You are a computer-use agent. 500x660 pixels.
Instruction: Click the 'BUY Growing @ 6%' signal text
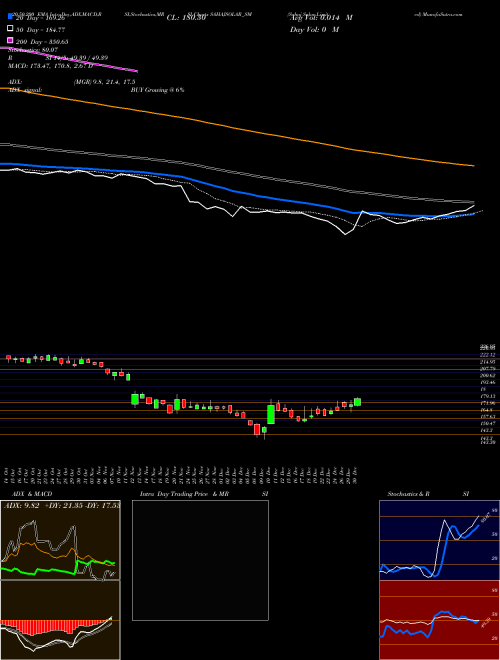(157, 90)
